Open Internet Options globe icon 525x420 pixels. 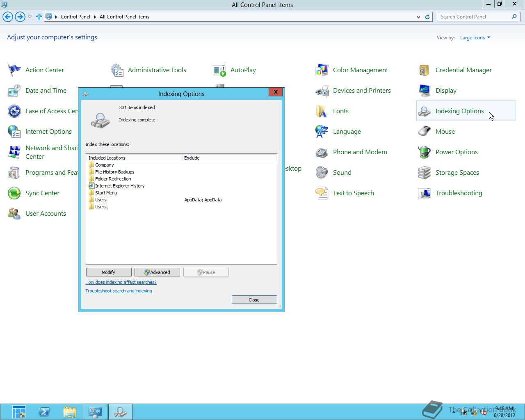click(14, 132)
